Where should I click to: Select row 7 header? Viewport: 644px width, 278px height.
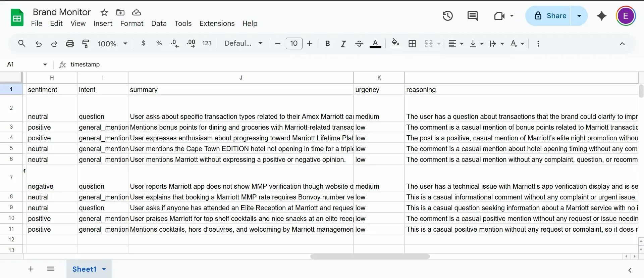coord(11,178)
